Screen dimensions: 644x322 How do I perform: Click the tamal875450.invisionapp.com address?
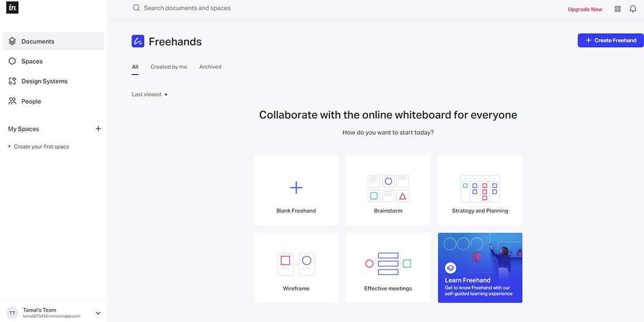point(52,317)
